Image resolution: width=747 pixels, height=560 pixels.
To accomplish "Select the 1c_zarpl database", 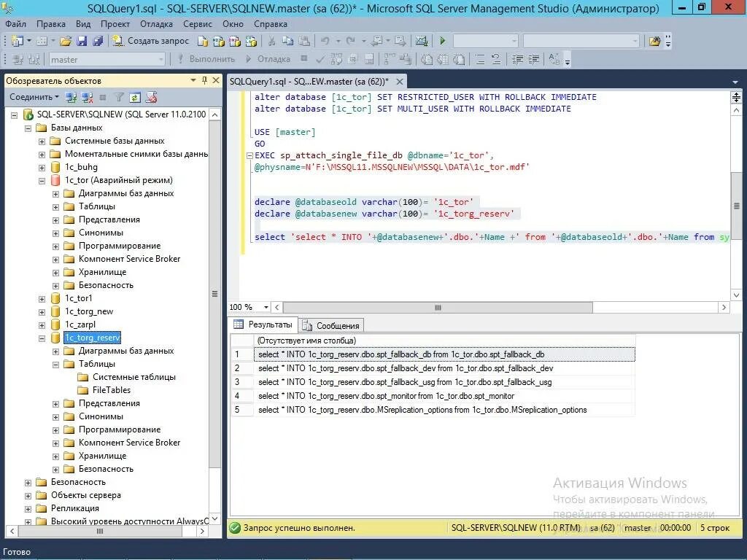I will coord(80,324).
